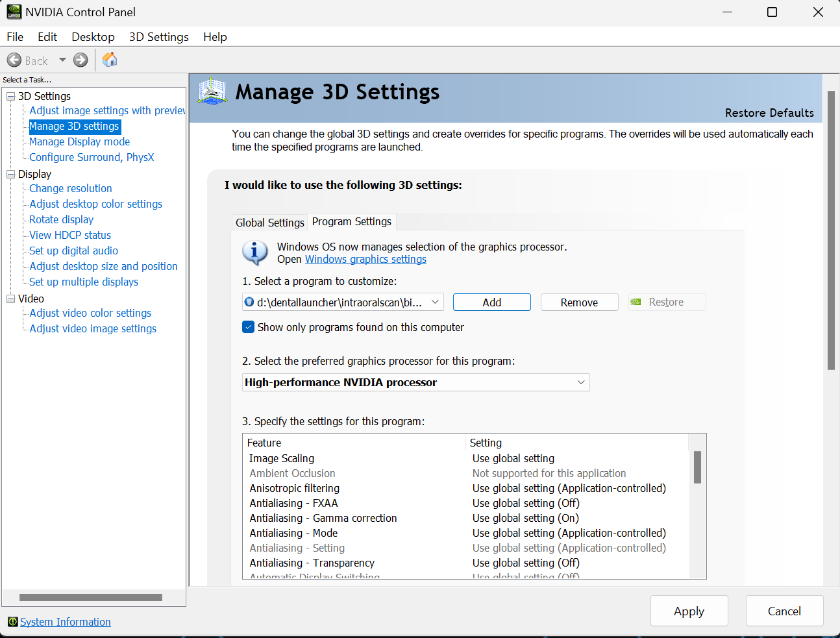
Task: Select Adjust desktop color settings
Action: click(95, 204)
